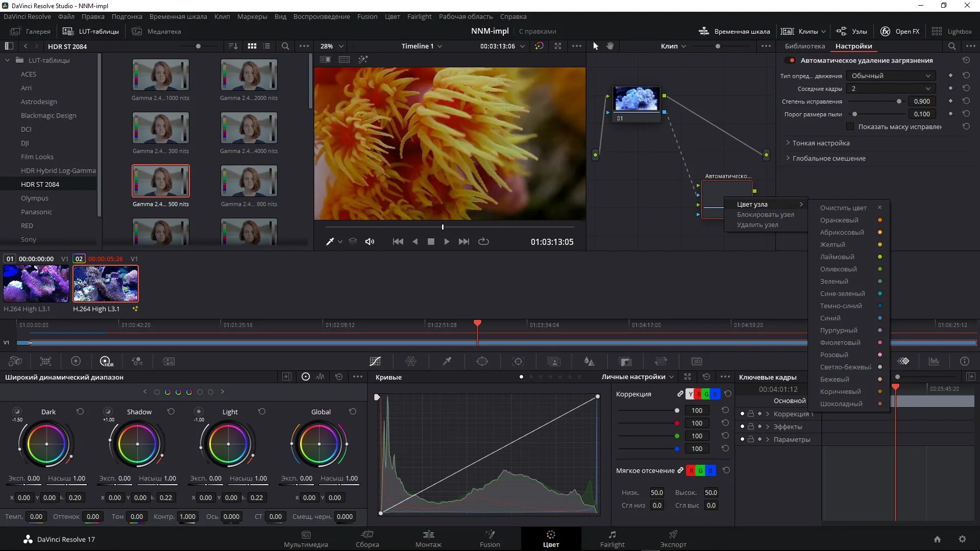Click Gamma 2.4 500 nits thumbnail
Viewport: 980px width, 551px height.
pyautogui.click(x=160, y=180)
